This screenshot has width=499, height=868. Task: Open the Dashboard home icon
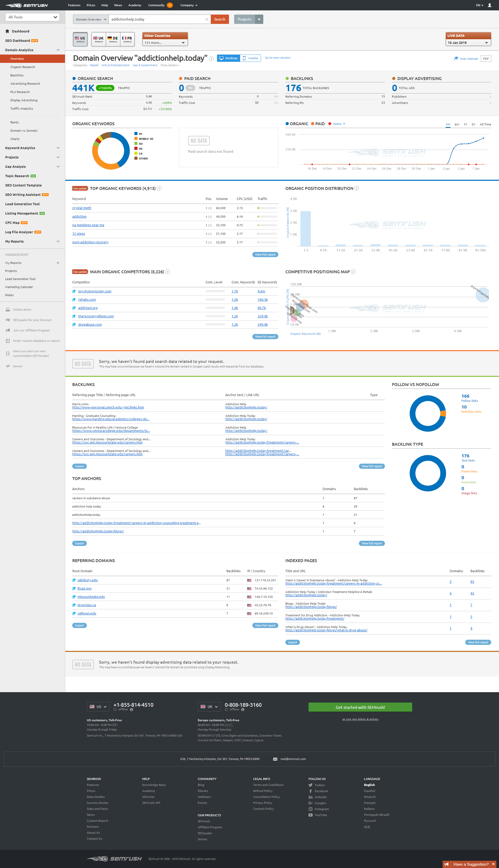7,31
